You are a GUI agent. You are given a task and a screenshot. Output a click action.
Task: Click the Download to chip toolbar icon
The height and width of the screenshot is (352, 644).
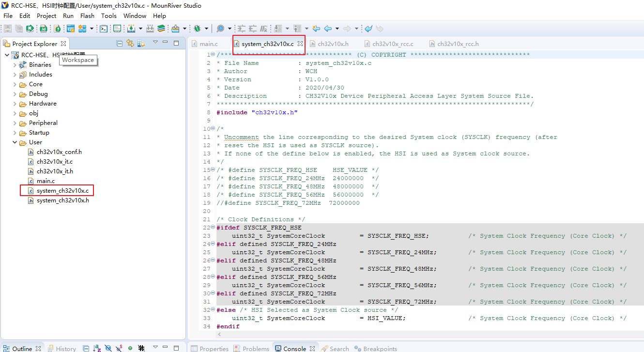(x=131, y=29)
